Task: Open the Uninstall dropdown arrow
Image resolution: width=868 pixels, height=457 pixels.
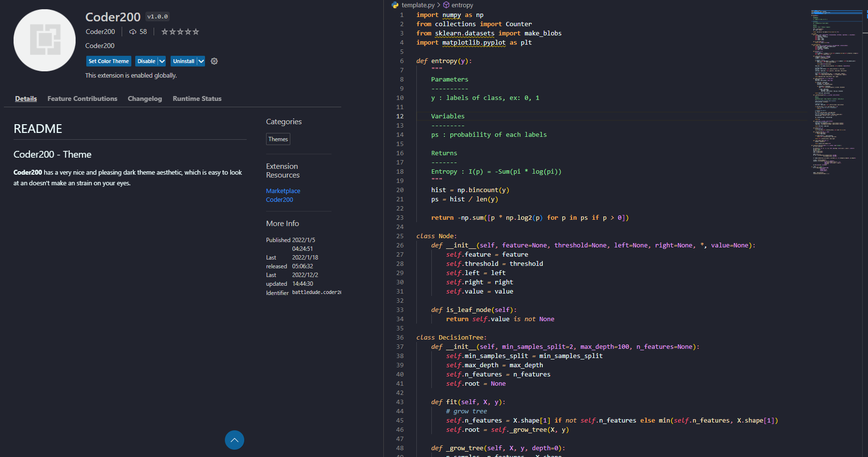Action: [x=201, y=61]
